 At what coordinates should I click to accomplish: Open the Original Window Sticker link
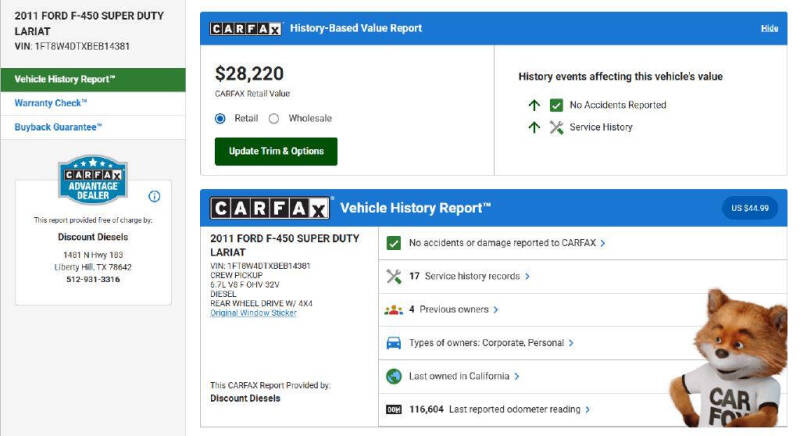click(253, 313)
